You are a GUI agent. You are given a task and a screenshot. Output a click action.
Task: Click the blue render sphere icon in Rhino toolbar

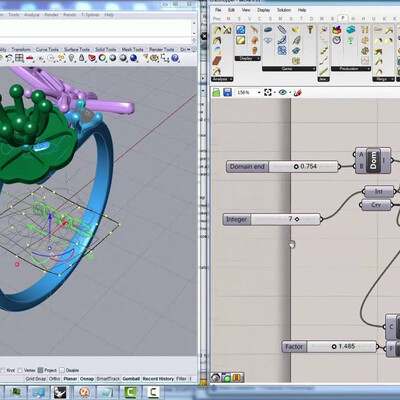tap(134, 58)
